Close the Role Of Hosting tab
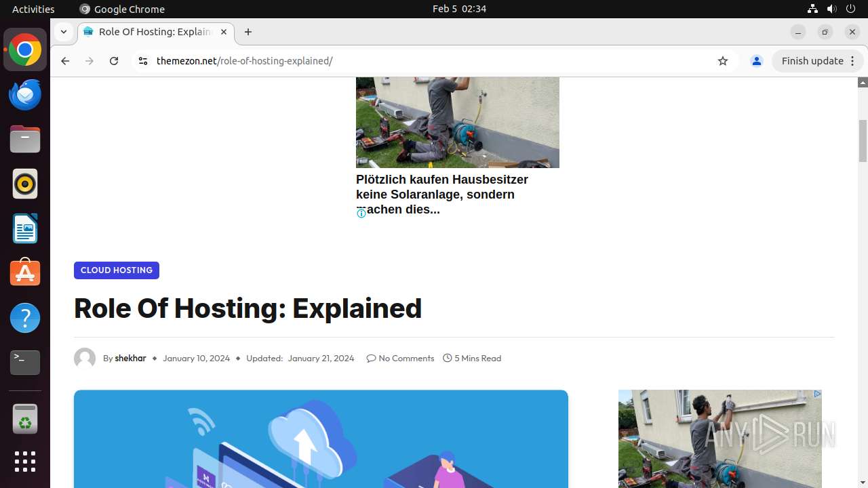The width and height of the screenshot is (868, 488). click(x=224, y=32)
